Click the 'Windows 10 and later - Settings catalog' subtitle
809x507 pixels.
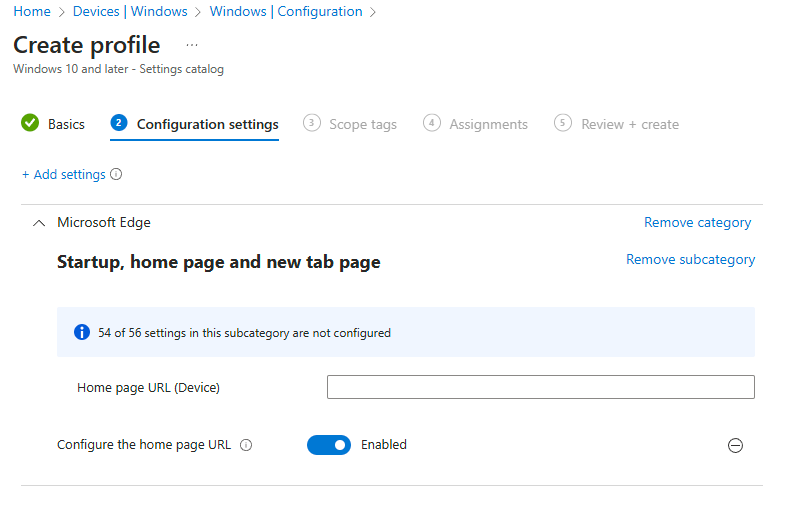[x=119, y=69]
